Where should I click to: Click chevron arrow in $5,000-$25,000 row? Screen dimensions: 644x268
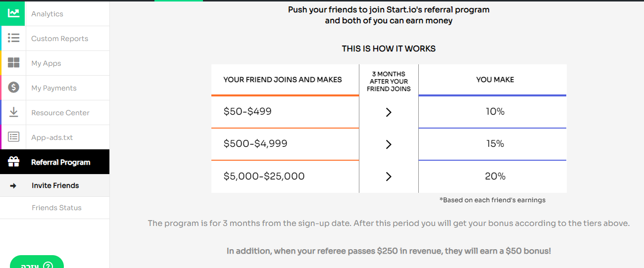click(389, 177)
